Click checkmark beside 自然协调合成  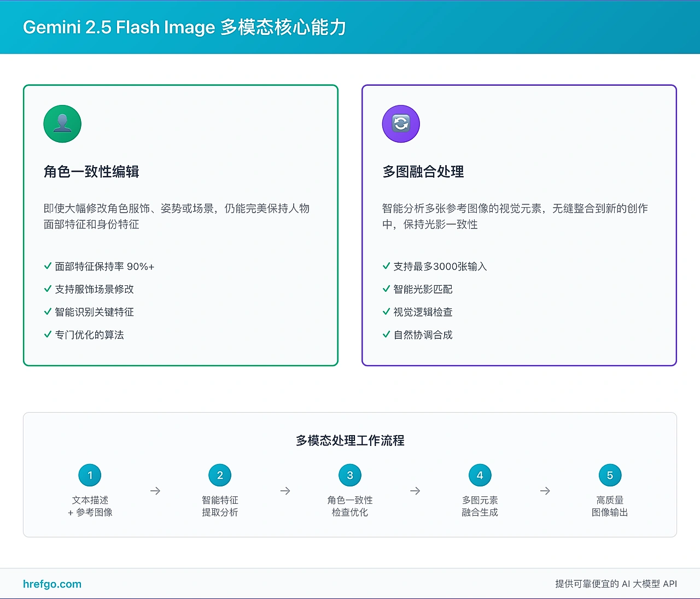pyautogui.click(x=386, y=334)
